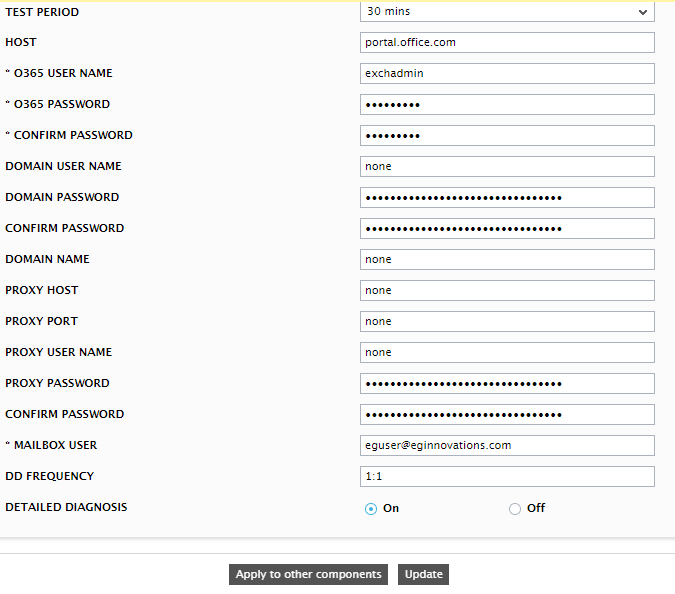The width and height of the screenshot is (675, 594).
Task: Click the Update button
Action: [423, 574]
